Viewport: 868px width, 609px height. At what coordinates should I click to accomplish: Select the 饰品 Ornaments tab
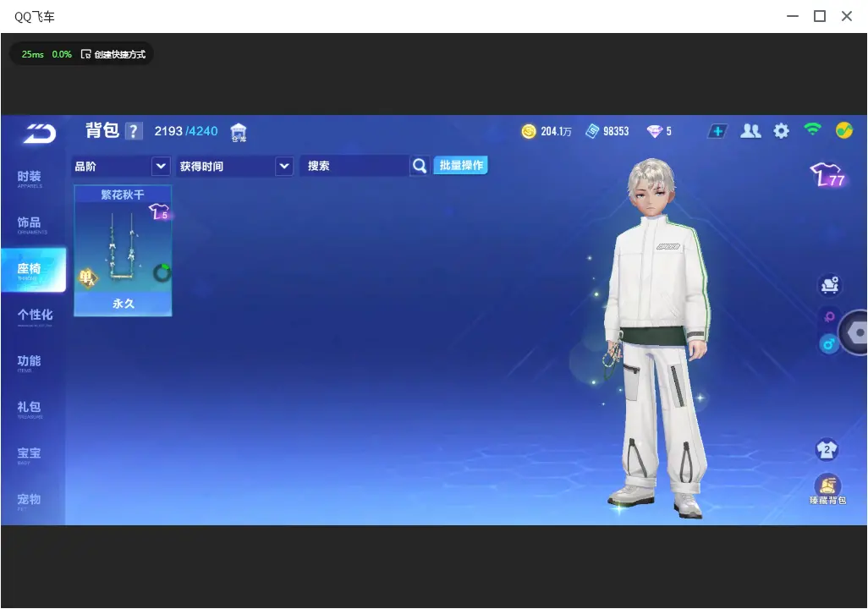pyautogui.click(x=30, y=224)
